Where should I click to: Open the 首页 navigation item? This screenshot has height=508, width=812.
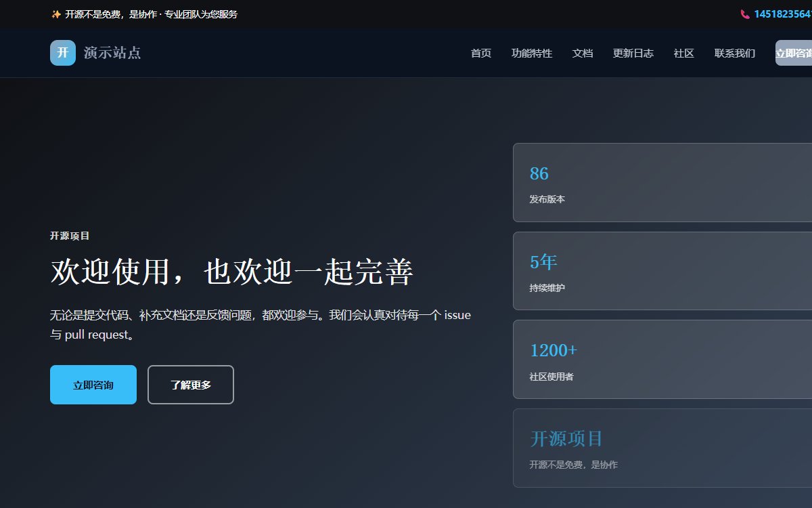coord(481,53)
